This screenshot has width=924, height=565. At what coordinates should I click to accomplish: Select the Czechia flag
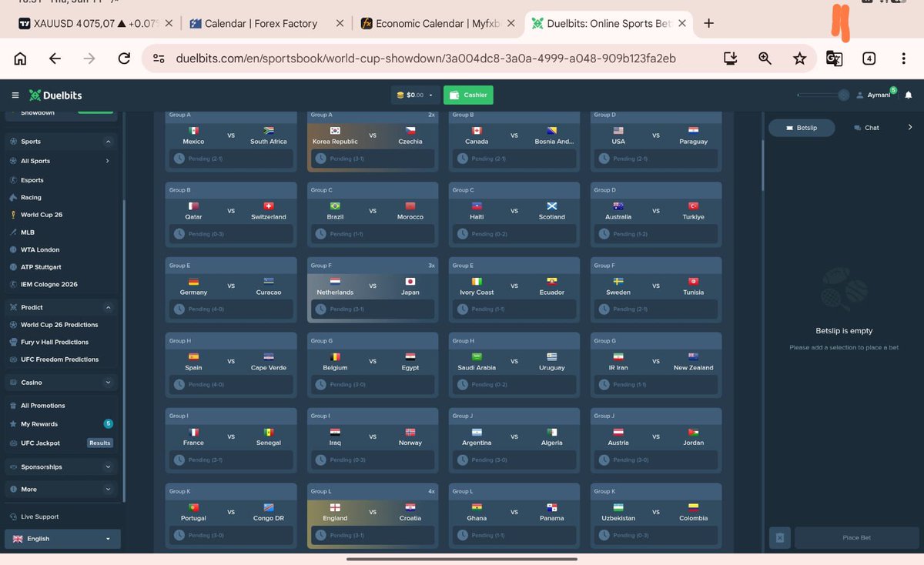(x=410, y=131)
